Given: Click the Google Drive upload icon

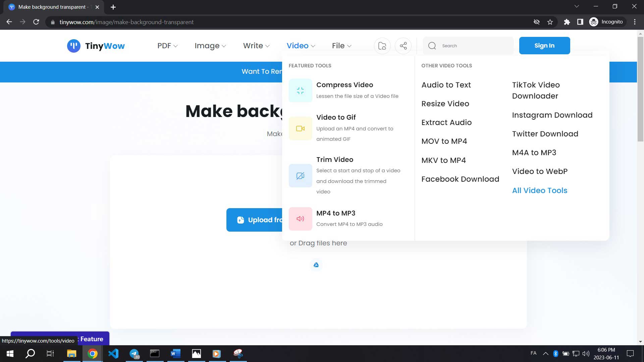Looking at the screenshot, I should click(x=316, y=265).
